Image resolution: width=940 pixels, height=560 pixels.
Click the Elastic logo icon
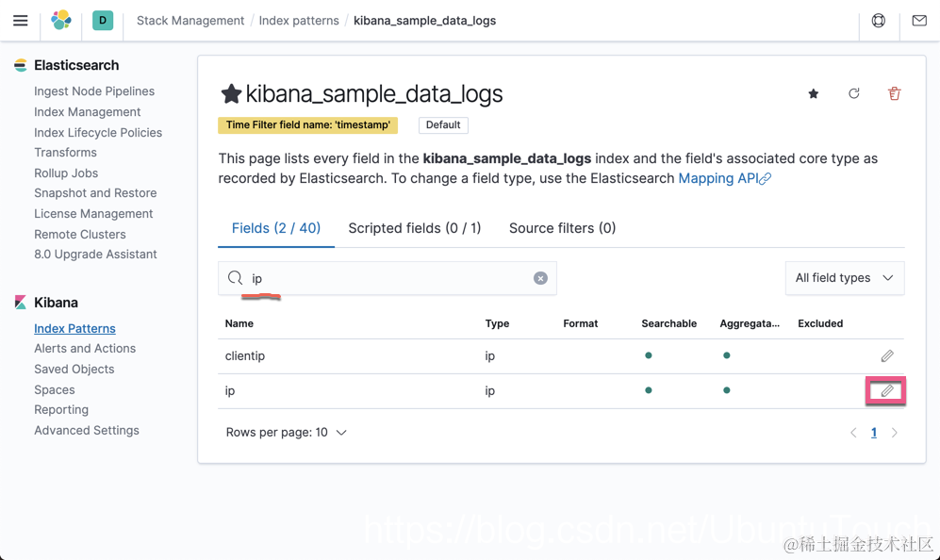61,20
